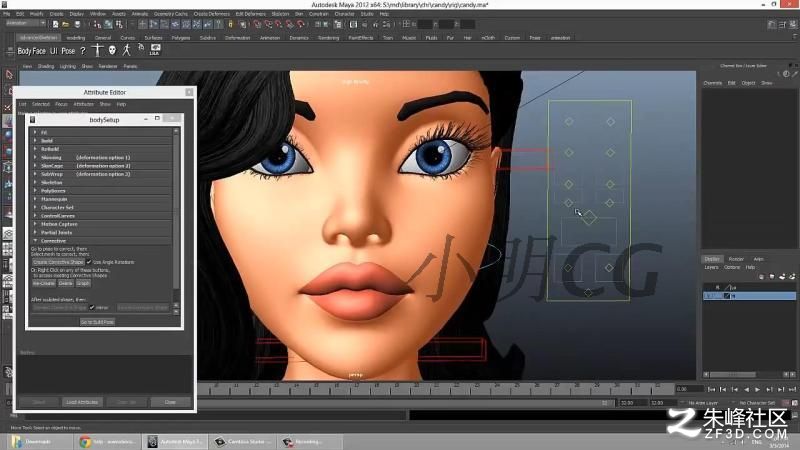The width and height of the screenshot is (800, 450).
Task: Click the play forward button
Action: tap(758, 389)
